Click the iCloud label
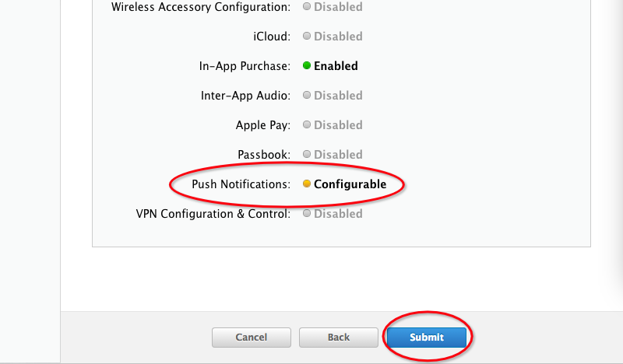The image size is (623, 364). 272,37
